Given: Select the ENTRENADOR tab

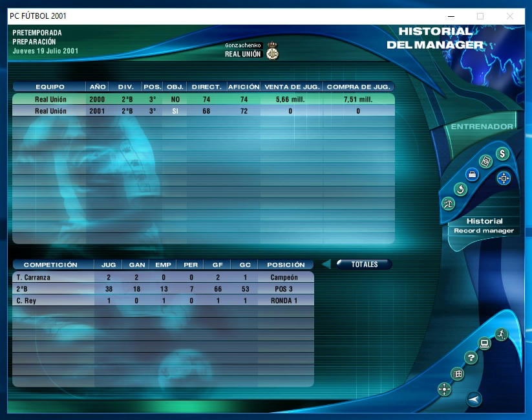Looking at the screenshot, I should [x=482, y=127].
